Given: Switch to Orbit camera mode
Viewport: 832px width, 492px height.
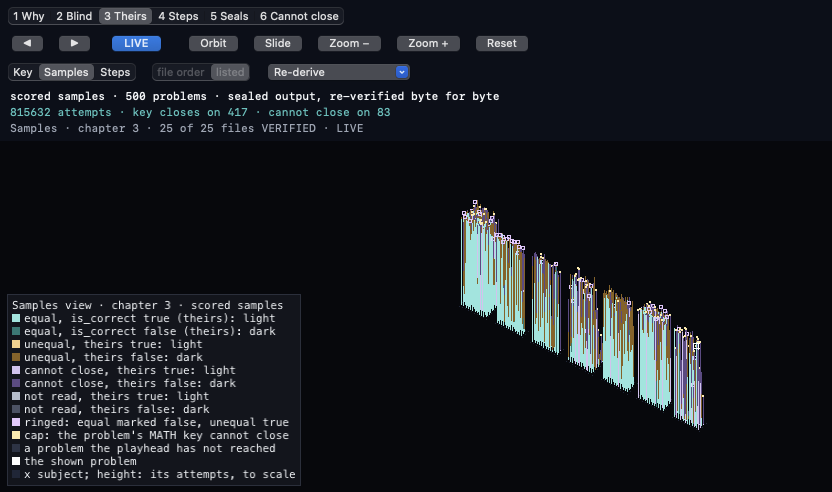Looking at the screenshot, I should 213,44.
